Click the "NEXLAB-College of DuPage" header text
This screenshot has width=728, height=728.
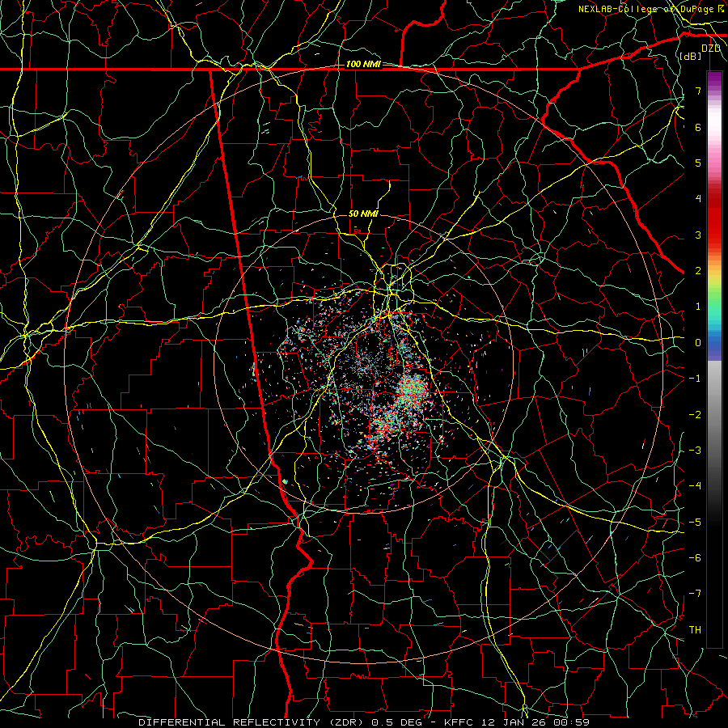pyautogui.click(x=645, y=9)
